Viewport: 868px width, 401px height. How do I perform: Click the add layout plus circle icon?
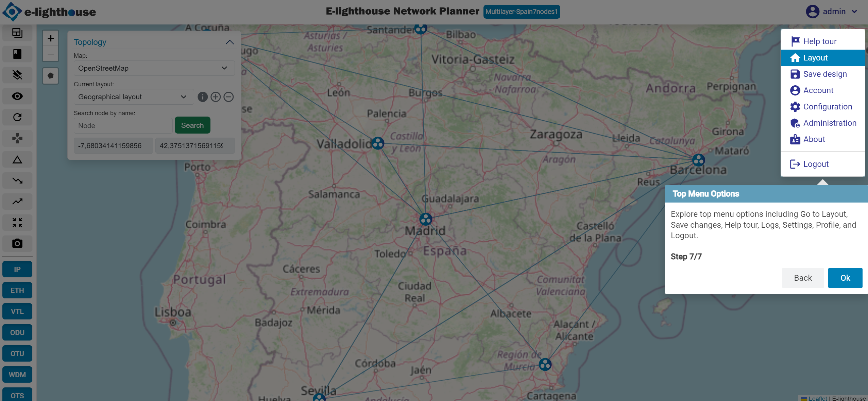[x=216, y=97]
